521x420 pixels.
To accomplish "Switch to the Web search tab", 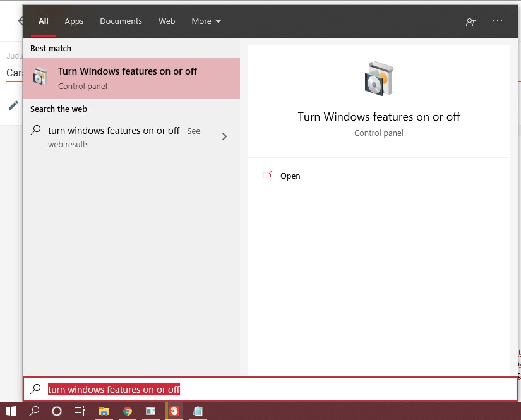I will 167,21.
